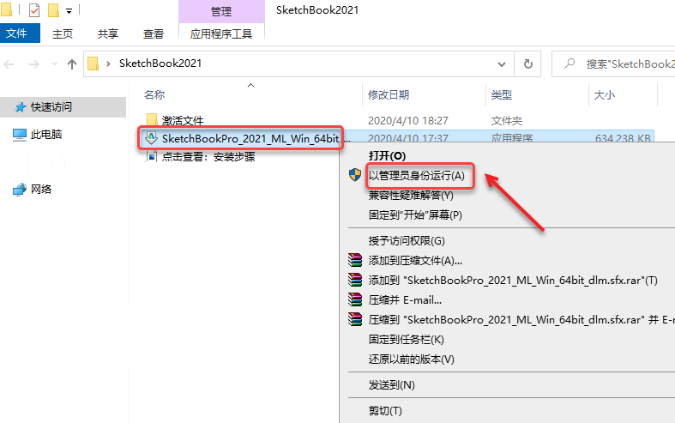
Task: Select 网络 in the navigation pane
Action: coord(41,189)
